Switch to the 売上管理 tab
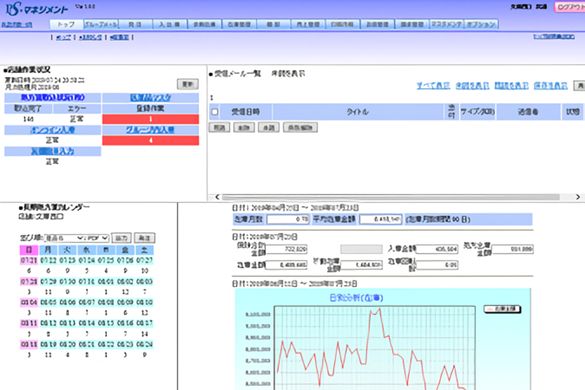The height and width of the screenshot is (390, 585). point(308,24)
